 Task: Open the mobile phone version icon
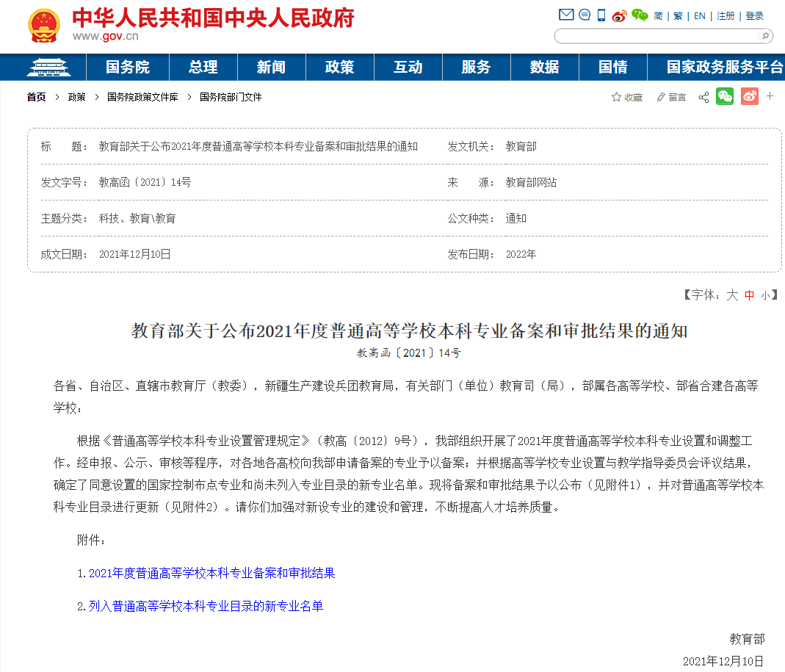tap(601, 15)
